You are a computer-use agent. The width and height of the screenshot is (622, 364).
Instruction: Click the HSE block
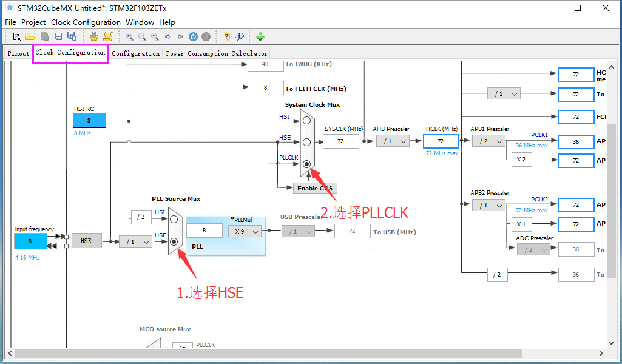pyautogui.click(x=86, y=241)
